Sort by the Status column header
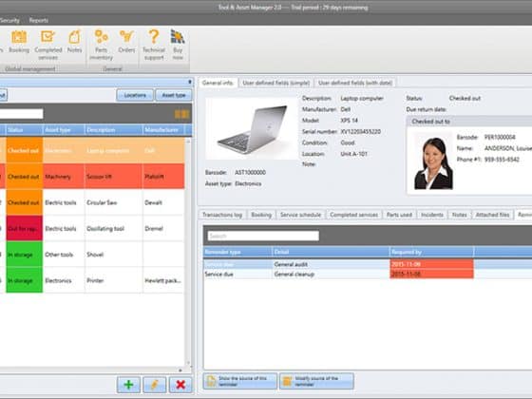This screenshot has width=532, height=399. (24, 130)
